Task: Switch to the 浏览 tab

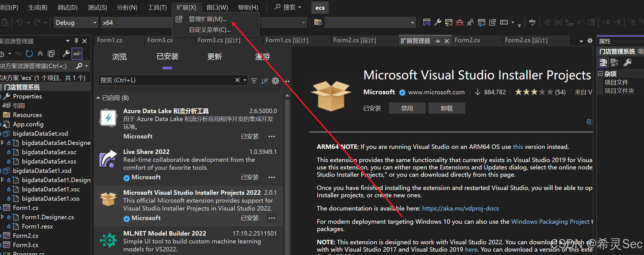Action: pos(120,57)
